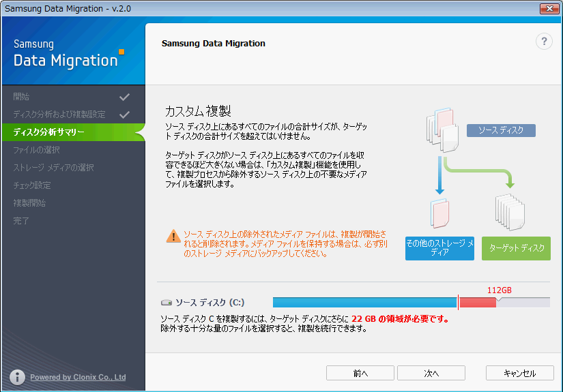Click the checkmark next to ディスク分析および複製設定
Screen dimensions: 563x392
tap(124, 115)
